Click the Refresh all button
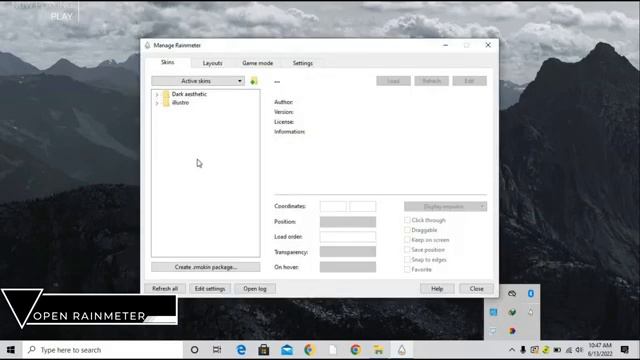 tap(165, 289)
